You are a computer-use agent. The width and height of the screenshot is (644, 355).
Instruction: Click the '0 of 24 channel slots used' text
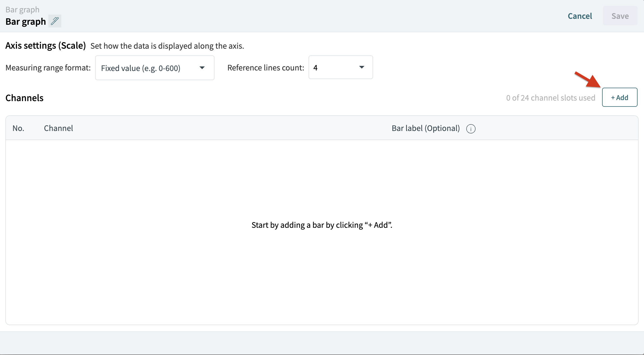(551, 98)
